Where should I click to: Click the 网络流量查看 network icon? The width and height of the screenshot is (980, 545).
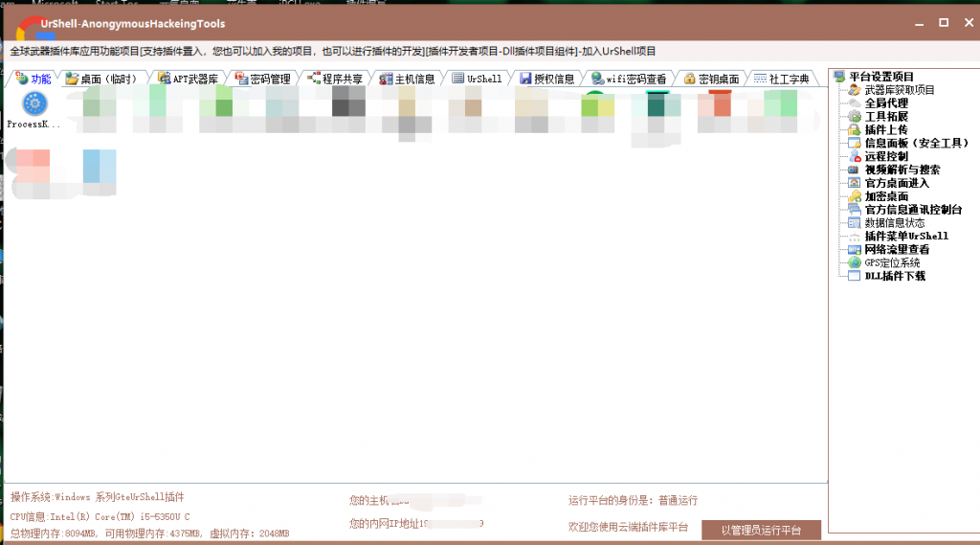click(854, 250)
